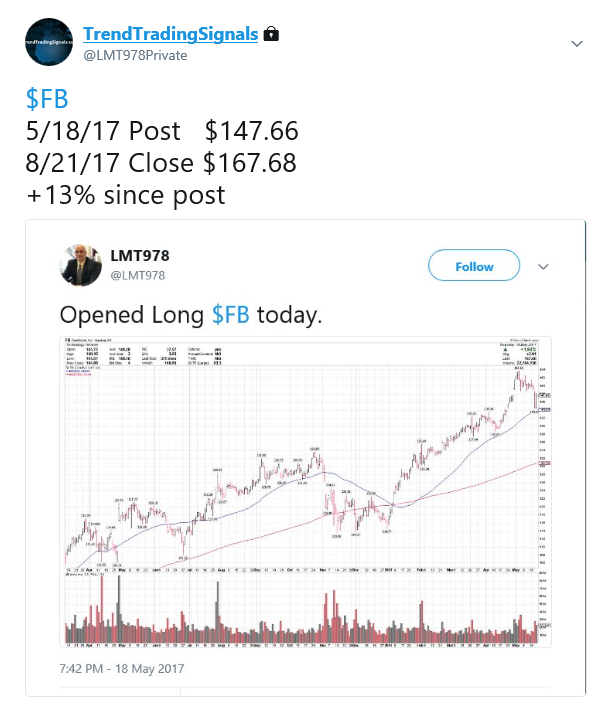Open the TrendTradingSignals profile name link
Viewport: 611px width, 701px height.
(171, 34)
